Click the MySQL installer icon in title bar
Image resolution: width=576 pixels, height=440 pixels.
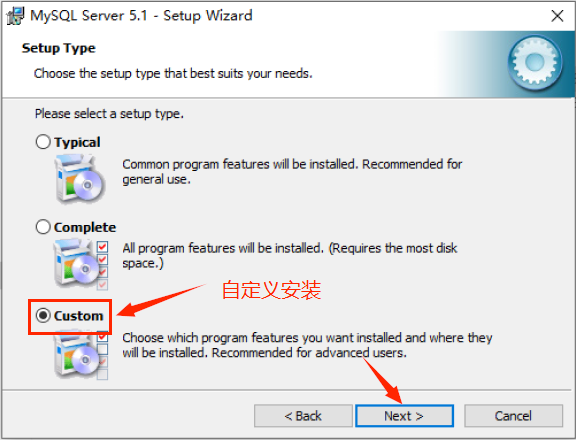[15, 16]
